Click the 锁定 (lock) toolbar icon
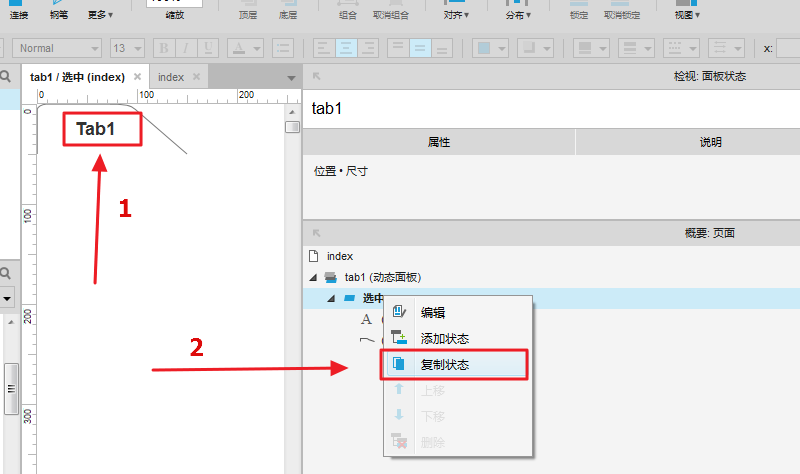 pyautogui.click(x=578, y=12)
